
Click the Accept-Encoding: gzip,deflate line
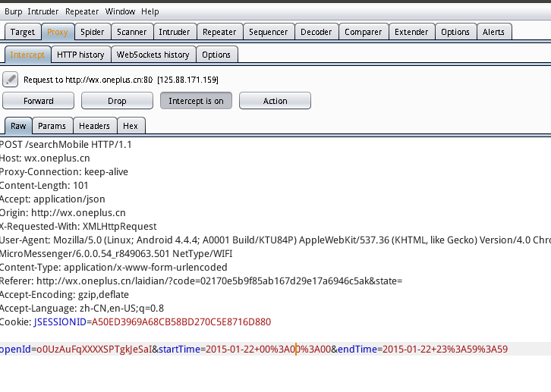point(65,295)
